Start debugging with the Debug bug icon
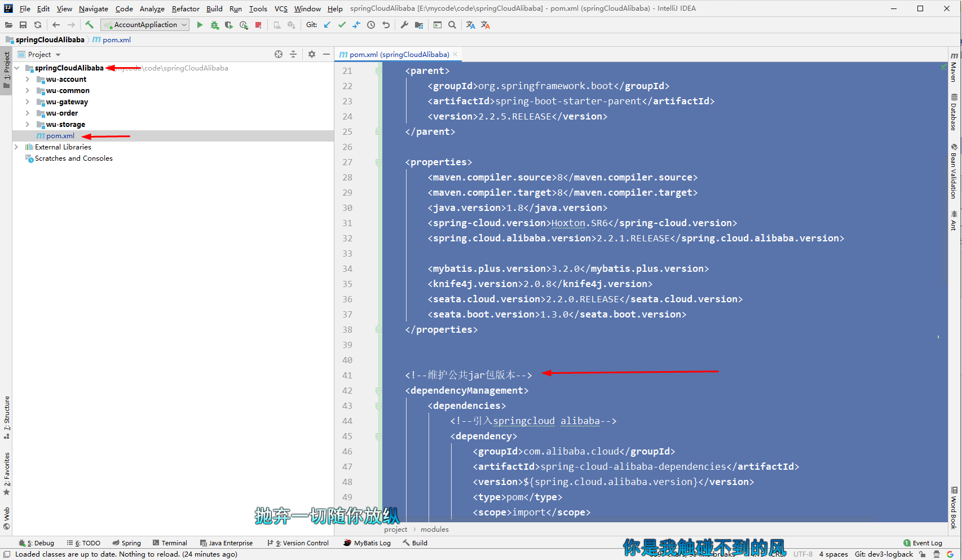 coord(214,25)
